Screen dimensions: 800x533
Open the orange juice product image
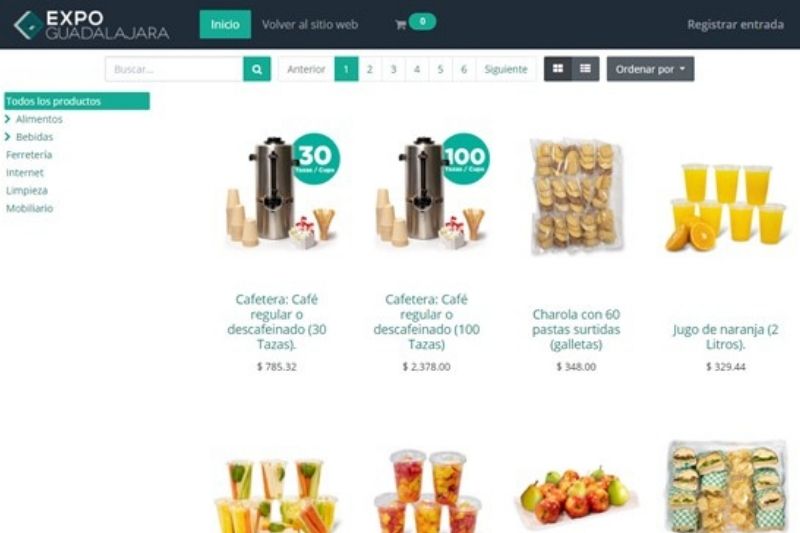(726, 207)
